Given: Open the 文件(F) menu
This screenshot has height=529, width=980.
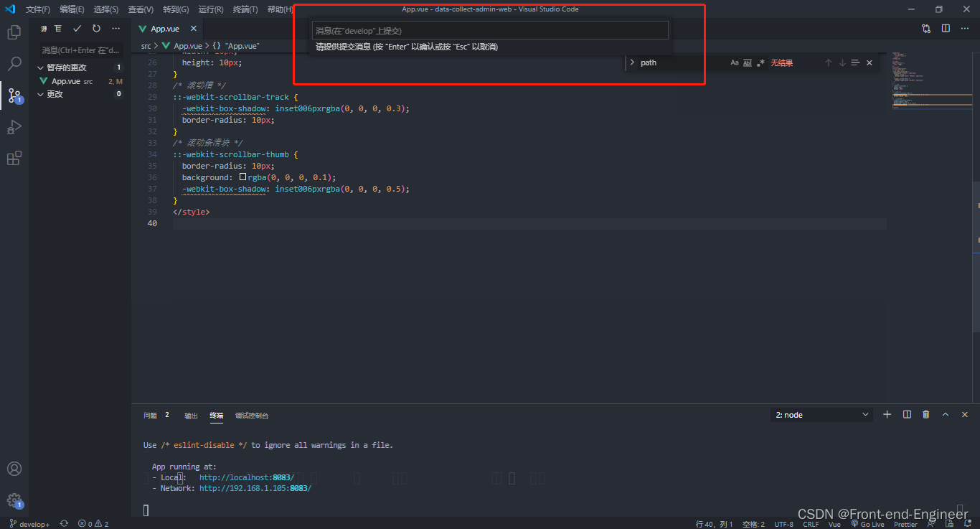Looking at the screenshot, I should (x=38, y=9).
